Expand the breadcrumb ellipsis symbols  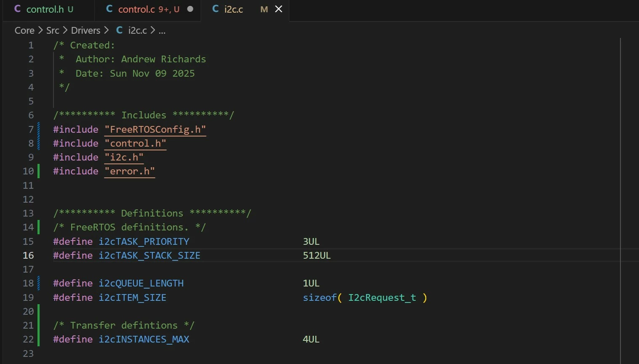[x=162, y=31]
